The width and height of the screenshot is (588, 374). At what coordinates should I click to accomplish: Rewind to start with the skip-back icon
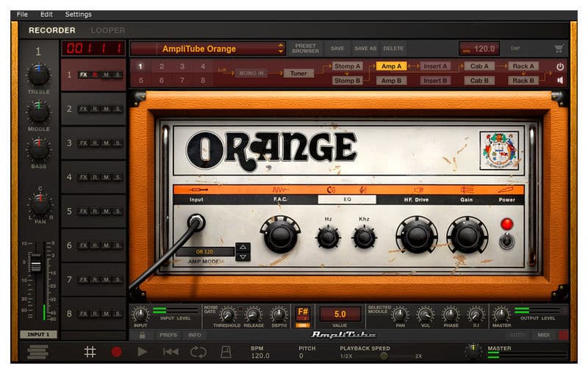pos(171,352)
